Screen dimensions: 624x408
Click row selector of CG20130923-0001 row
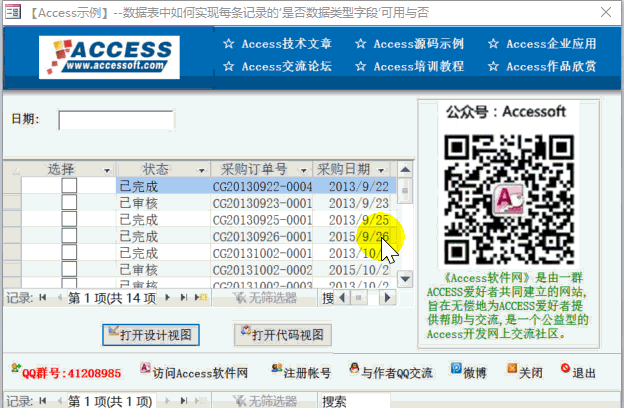12,203
